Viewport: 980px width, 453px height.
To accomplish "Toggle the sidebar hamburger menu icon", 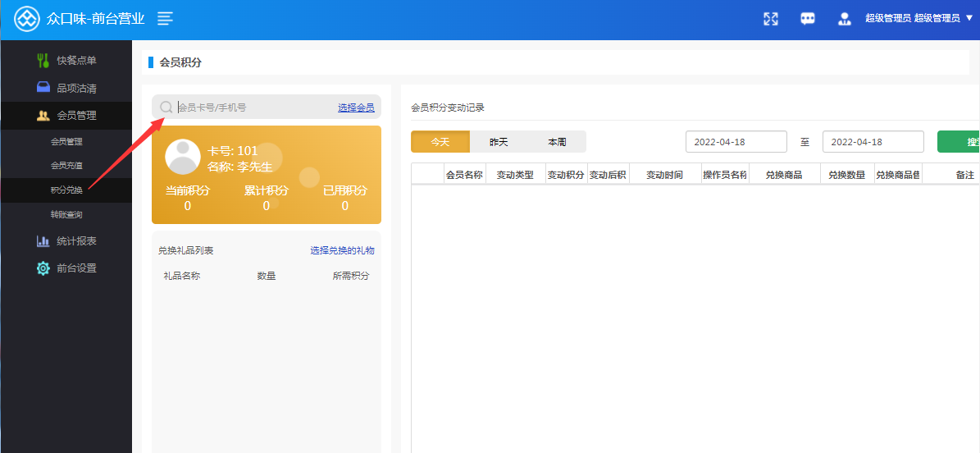I will pos(165,18).
